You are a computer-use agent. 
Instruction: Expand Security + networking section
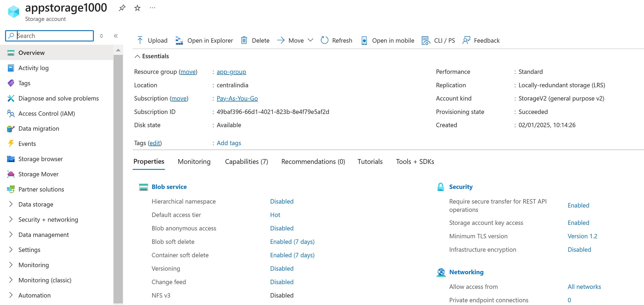point(11,219)
